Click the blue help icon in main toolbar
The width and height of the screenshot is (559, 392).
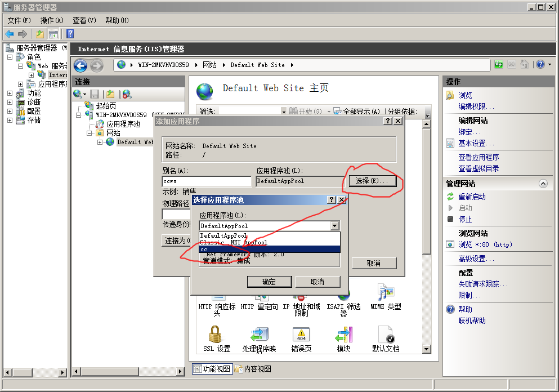pyautogui.click(x=70, y=34)
